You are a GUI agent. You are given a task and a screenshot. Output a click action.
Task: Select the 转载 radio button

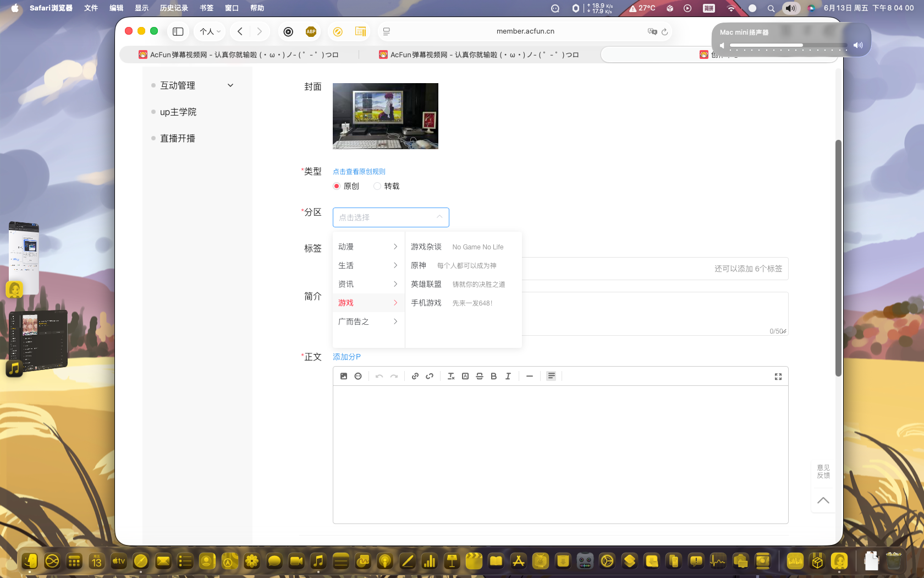(x=377, y=186)
